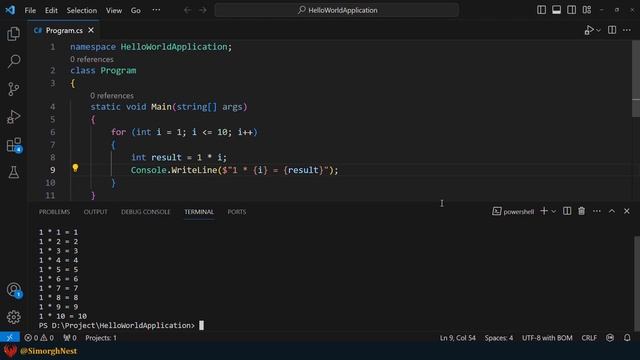Expand the menu bar overflow ellipsis
The width and height of the screenshot is (640, 360).
pyautogui.click(x=156, y=10)
